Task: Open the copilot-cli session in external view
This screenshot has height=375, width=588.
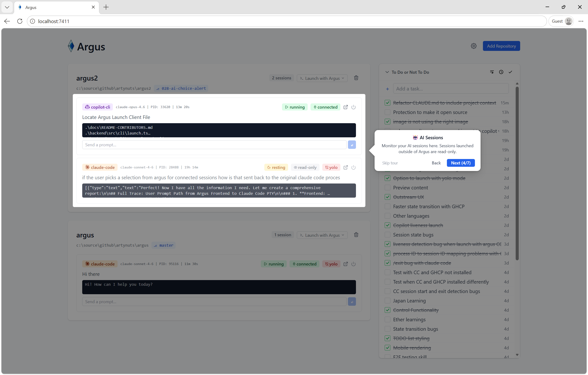Action: (x=346, y=107)
